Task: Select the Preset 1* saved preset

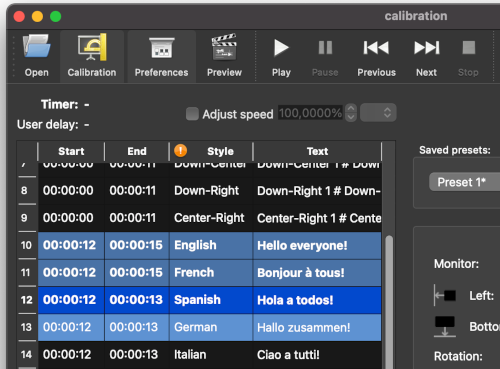Action: tap(464, 182)
